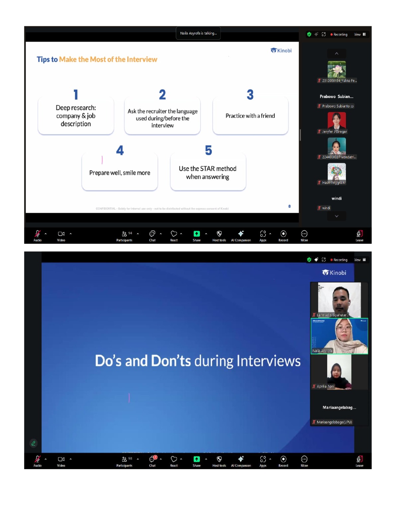Toggle Video on in the lower meeting toolbar

tap(61, 461)
